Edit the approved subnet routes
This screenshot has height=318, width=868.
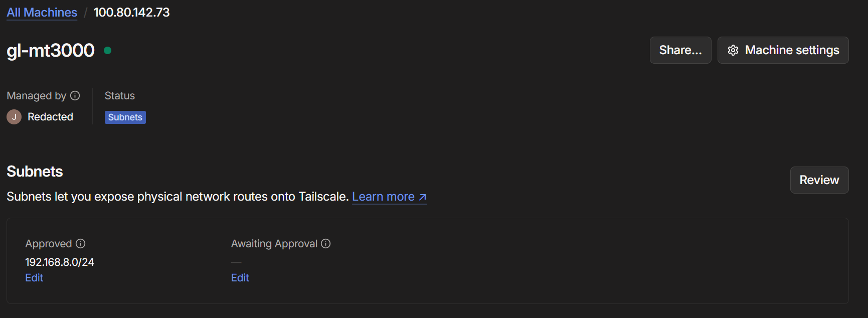34,278
